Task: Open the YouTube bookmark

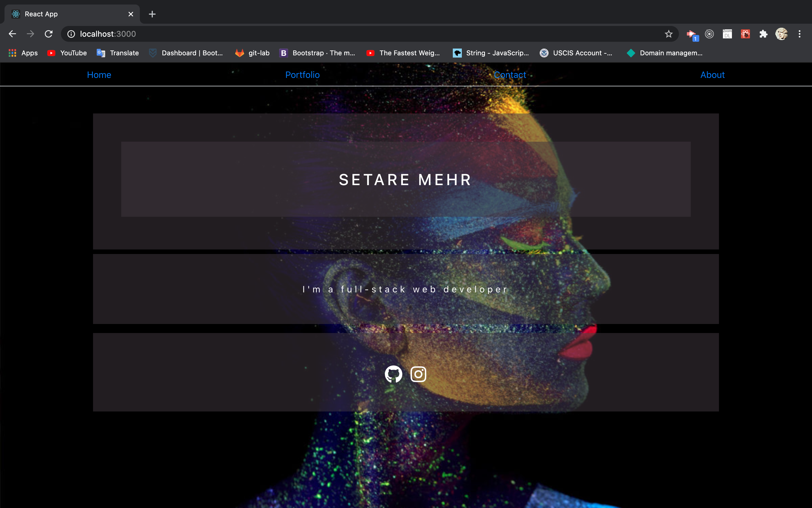Action: (67, 53)
